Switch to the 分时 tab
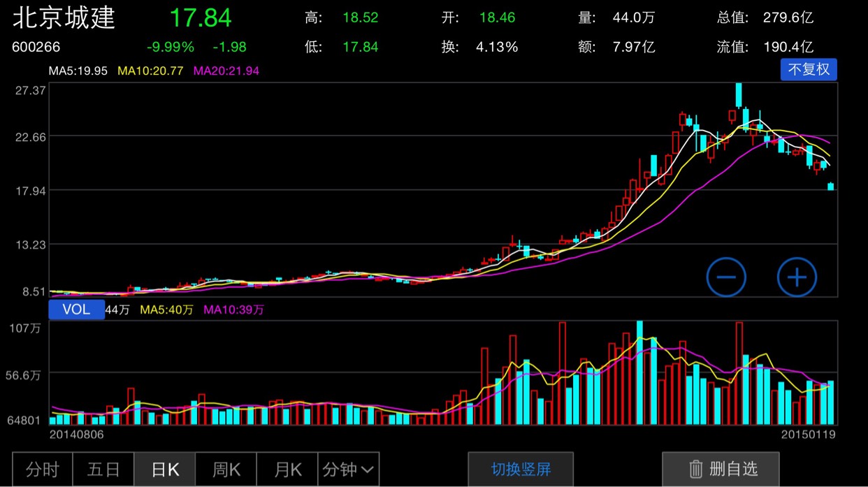The width and height of the screenshot is (868, 487). [43, 470]
